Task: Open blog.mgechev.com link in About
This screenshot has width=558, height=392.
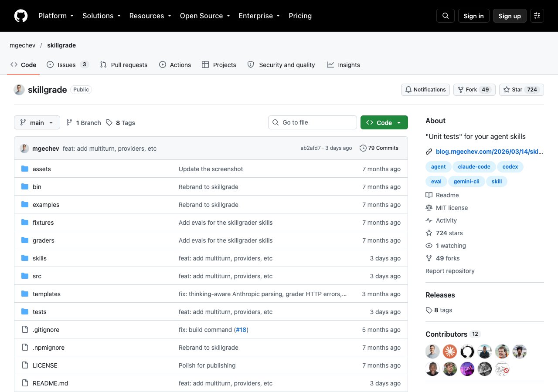Action: pos(489,152)
